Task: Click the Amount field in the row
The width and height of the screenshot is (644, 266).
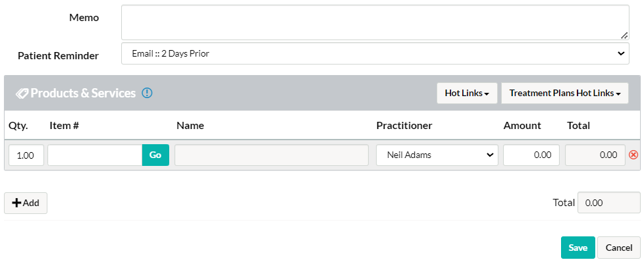Action: [x=531, y=155]
